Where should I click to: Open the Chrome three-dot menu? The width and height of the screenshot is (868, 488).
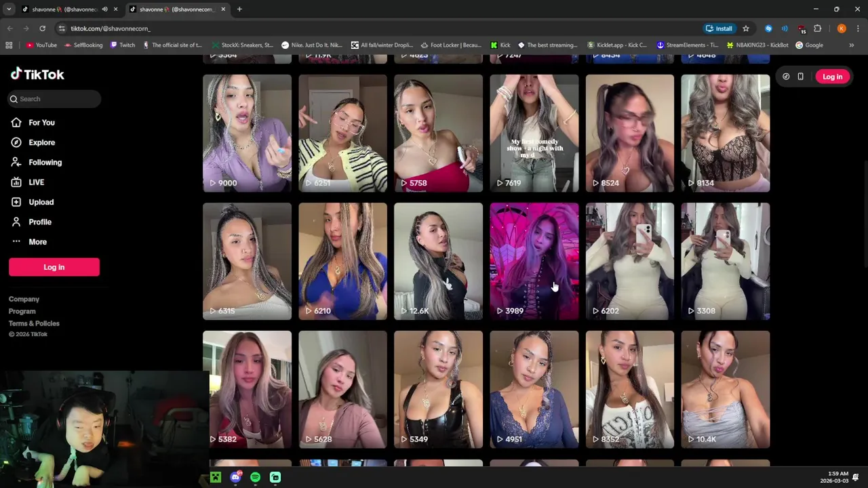pyautogui.click(x=856, y=28)
